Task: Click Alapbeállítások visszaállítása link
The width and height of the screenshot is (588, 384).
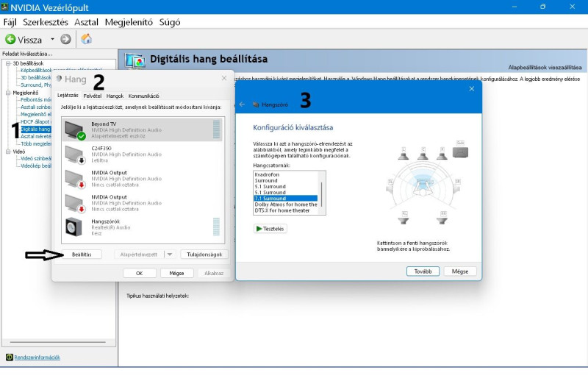Action: [545, 68]
